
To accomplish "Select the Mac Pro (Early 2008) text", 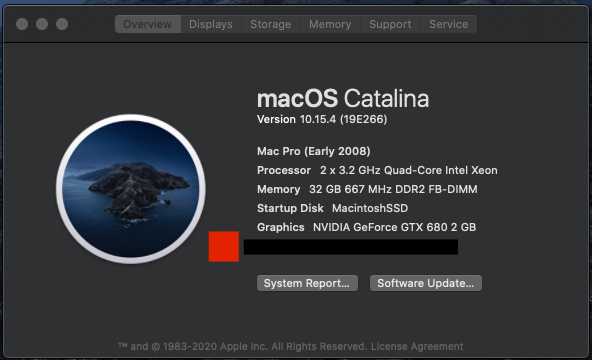I will coord(314,151).
